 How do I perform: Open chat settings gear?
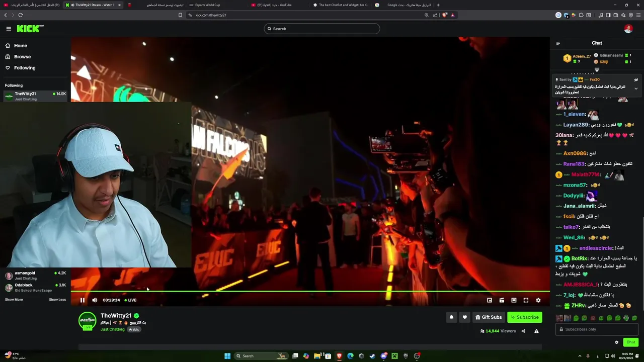(x=616, y=342)
